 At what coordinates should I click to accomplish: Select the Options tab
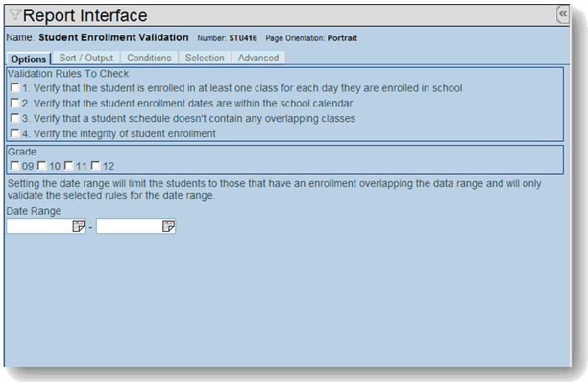click(29, 58)
